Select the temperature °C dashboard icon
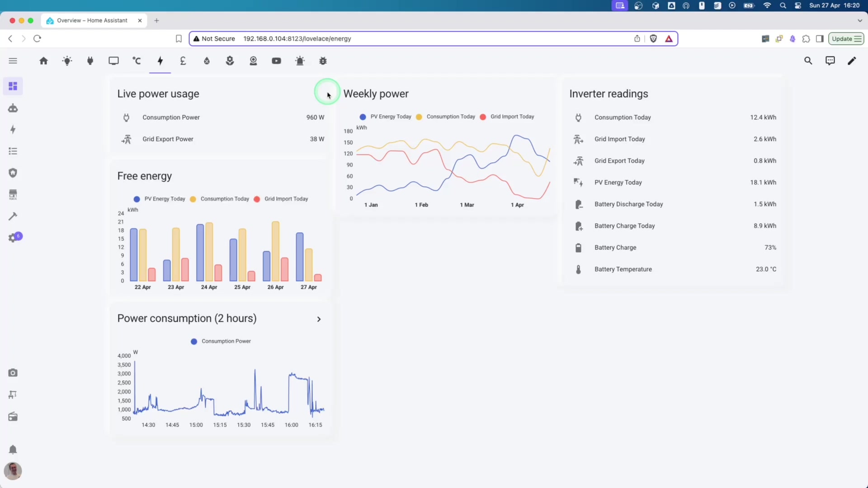This screenshot has height=488, width=868. 137,61
